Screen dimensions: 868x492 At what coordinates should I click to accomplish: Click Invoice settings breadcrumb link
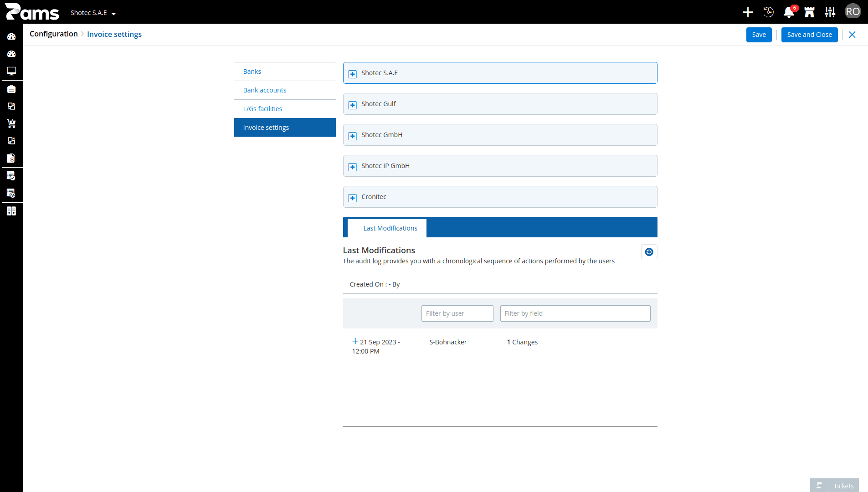pyautogui.click(x=114, y=35)
